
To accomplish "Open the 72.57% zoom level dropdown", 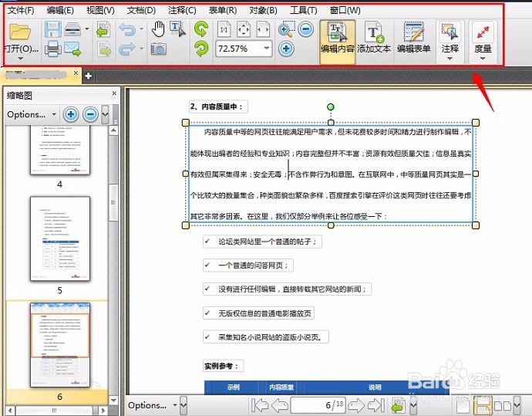I will pyautogui.click(x=267, y=49).
